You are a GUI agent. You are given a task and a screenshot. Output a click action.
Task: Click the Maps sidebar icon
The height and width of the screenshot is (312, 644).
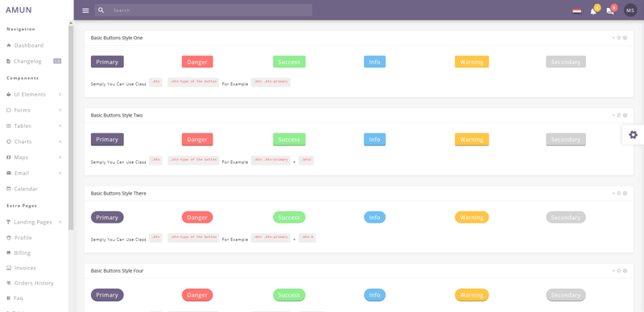coord(9,158)
